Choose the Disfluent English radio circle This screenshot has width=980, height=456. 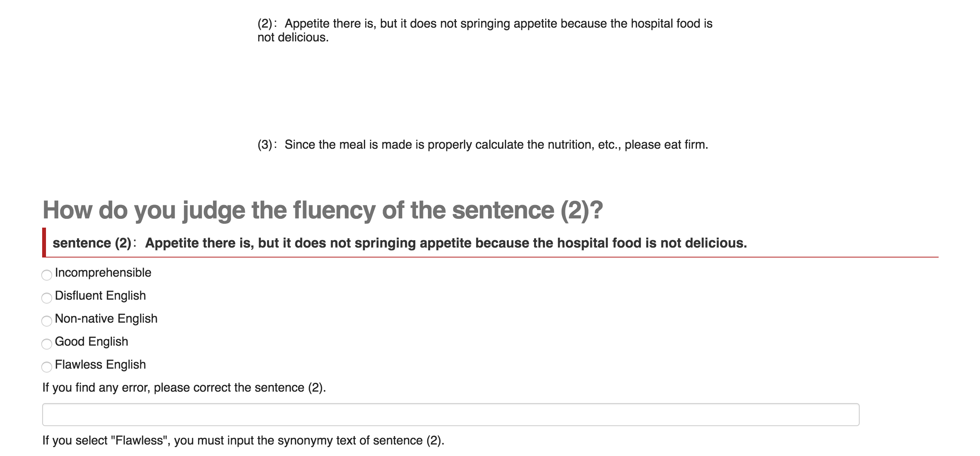pyautogui.click(x=46, y=298)
